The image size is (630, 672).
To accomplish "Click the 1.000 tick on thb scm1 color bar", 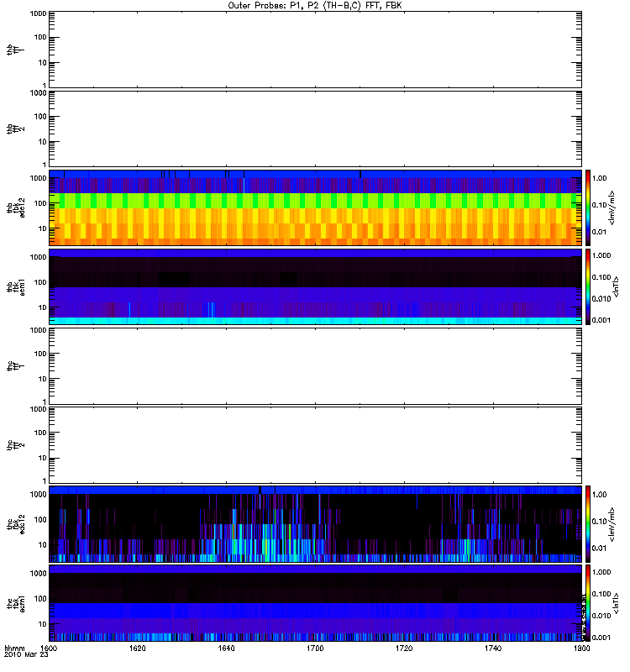I will pos(601,255).
